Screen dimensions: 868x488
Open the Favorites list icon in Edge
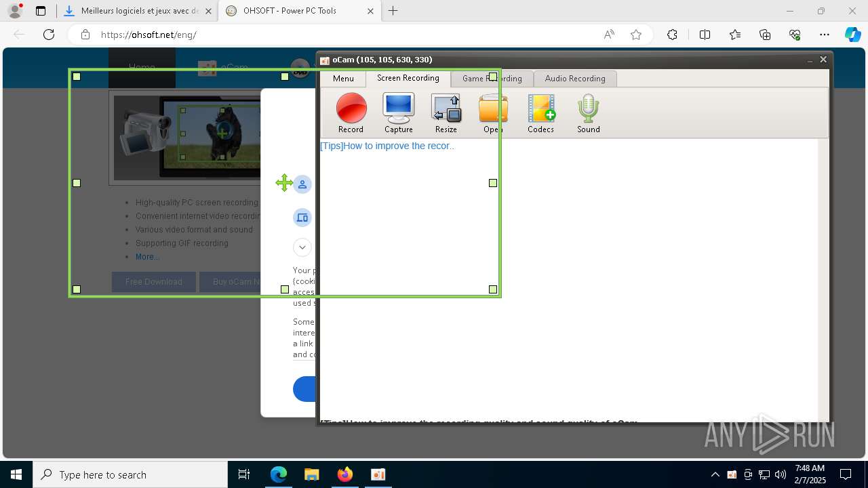(x=735, y=35)
